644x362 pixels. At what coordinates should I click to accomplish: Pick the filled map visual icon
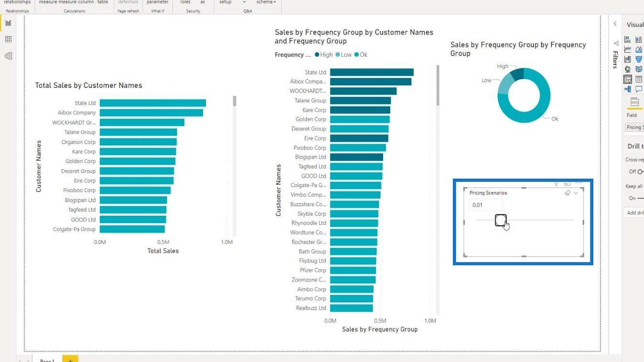639,69
